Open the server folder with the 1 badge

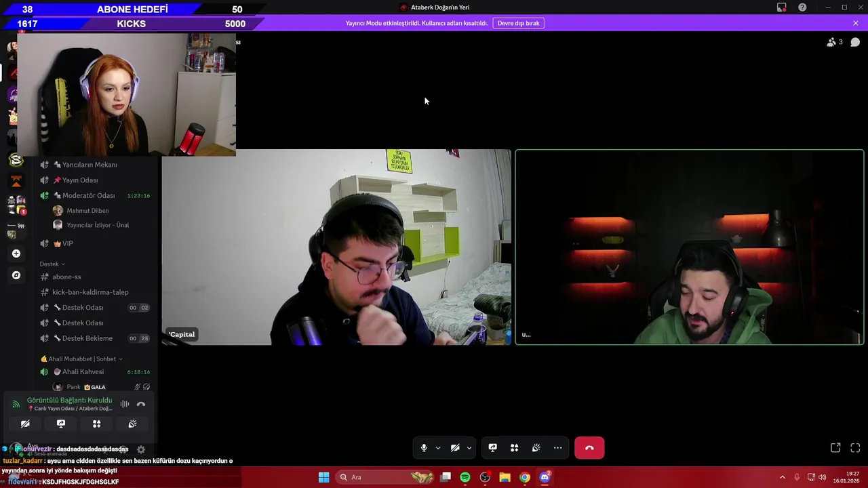click(x=16, y=205)
